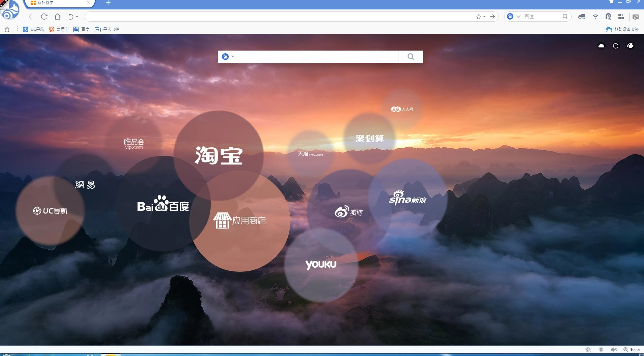Open bookmark manager star in bookmarks bar
Viewport: 644px width, 356px height.
(x=7, y=29)
